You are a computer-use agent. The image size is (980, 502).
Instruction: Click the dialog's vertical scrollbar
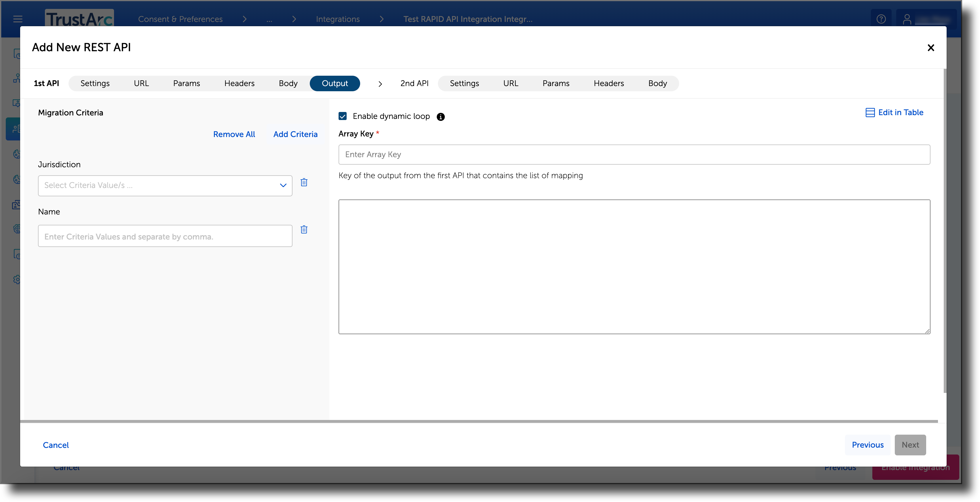945,231
